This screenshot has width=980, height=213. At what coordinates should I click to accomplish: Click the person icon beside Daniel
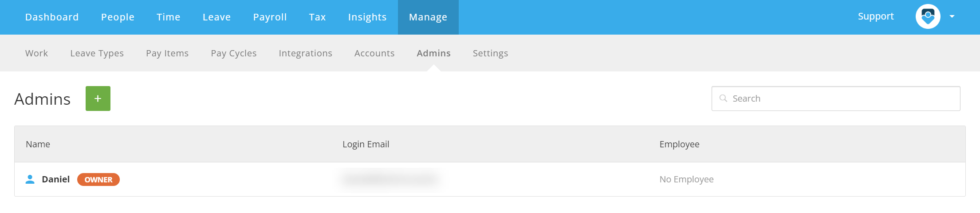click(30, 179)
